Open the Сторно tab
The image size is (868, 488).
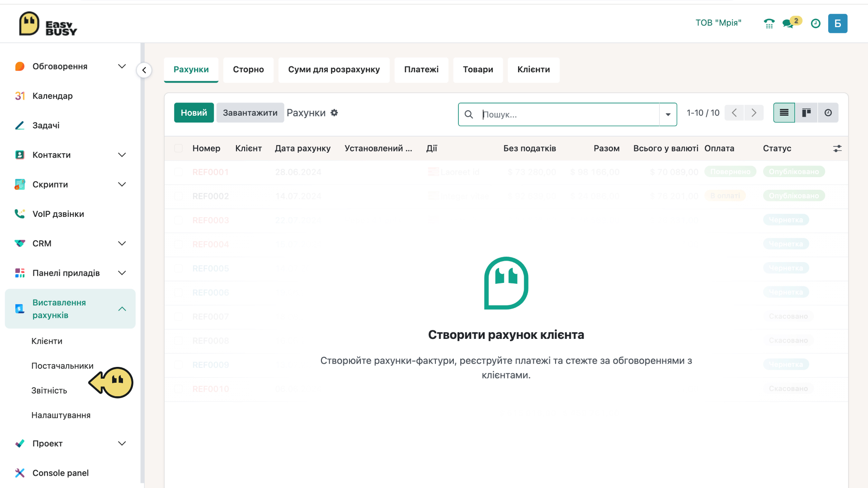tap(248, 70)
